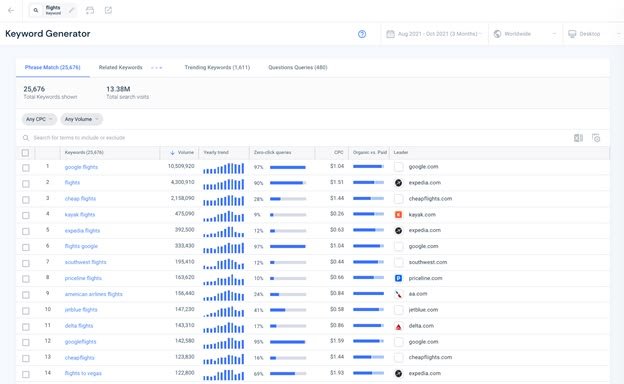624x384 pixels.
Task: Open the Questions Queries tab
Action: point(298,67)
